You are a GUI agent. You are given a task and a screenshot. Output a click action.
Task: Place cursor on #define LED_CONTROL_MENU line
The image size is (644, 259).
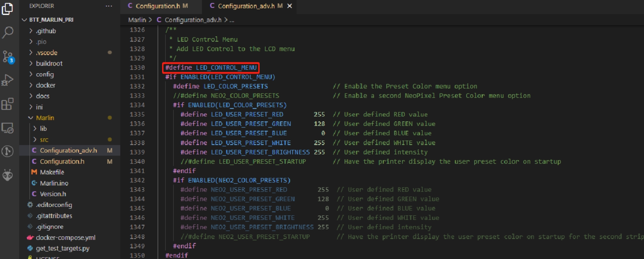[x=211, y=68]
